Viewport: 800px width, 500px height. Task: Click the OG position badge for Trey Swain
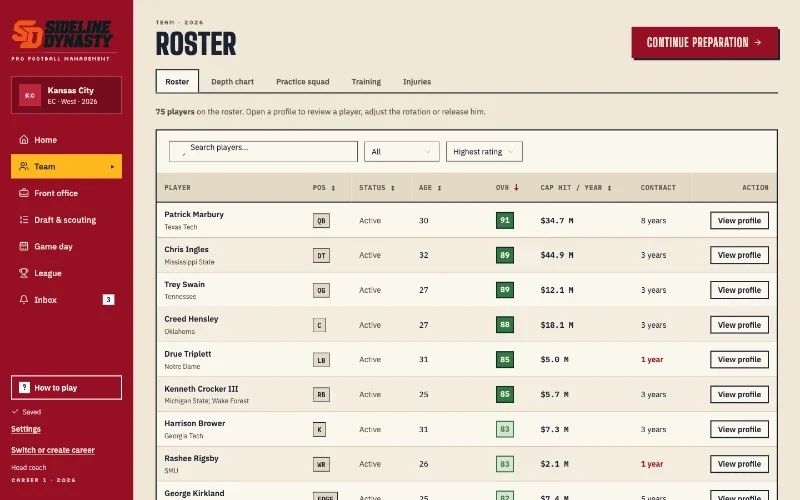[321, 290]
